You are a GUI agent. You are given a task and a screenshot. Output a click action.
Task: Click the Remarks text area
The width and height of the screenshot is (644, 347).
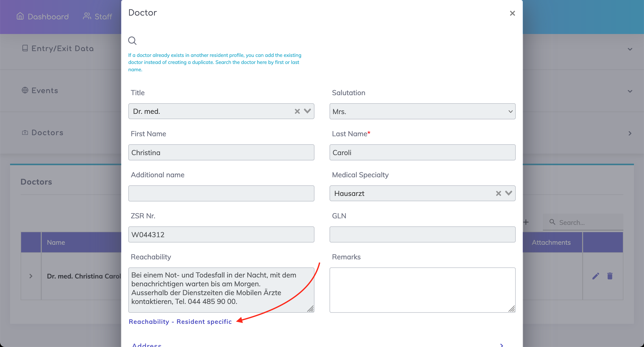[422, 290]
